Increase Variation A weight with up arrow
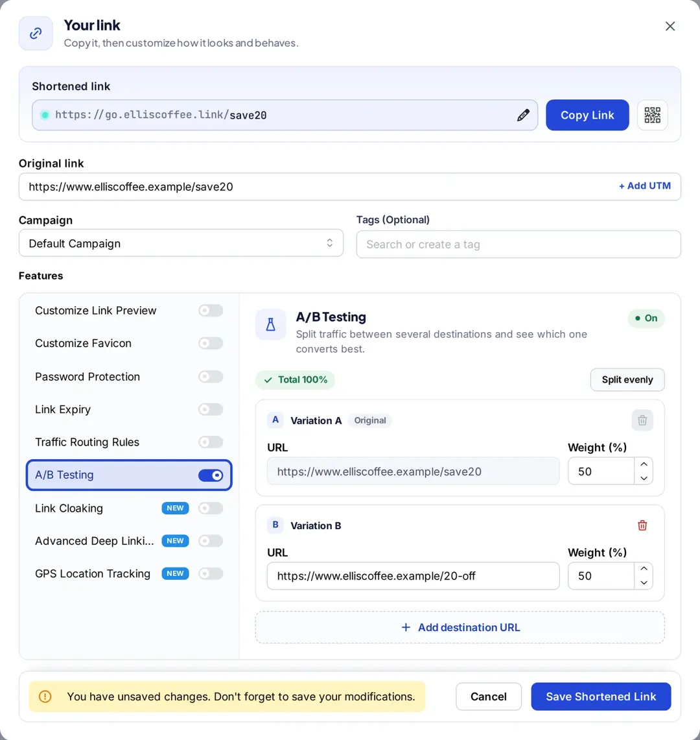Image resolution: width=700 pixels, height=740 pixels. 644,464
